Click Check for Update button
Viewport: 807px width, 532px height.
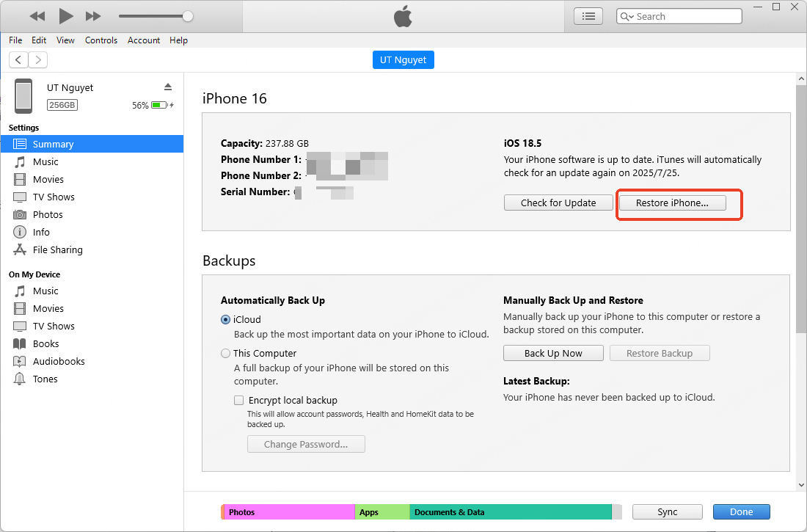point(558,203)
